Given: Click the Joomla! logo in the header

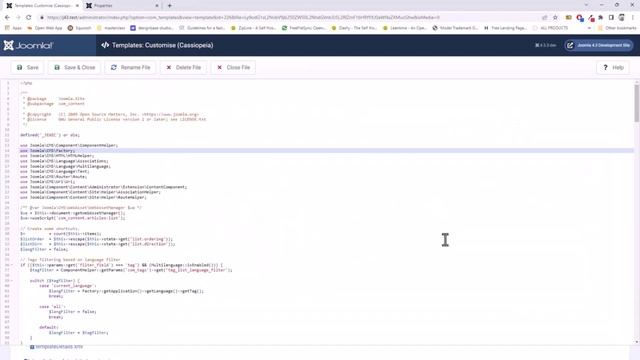Looking at the screenshot, I should [28, 45].
